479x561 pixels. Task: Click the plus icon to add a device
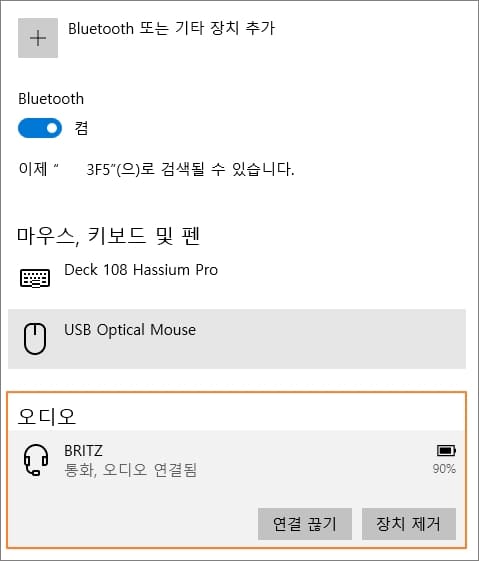coord(38,38)
